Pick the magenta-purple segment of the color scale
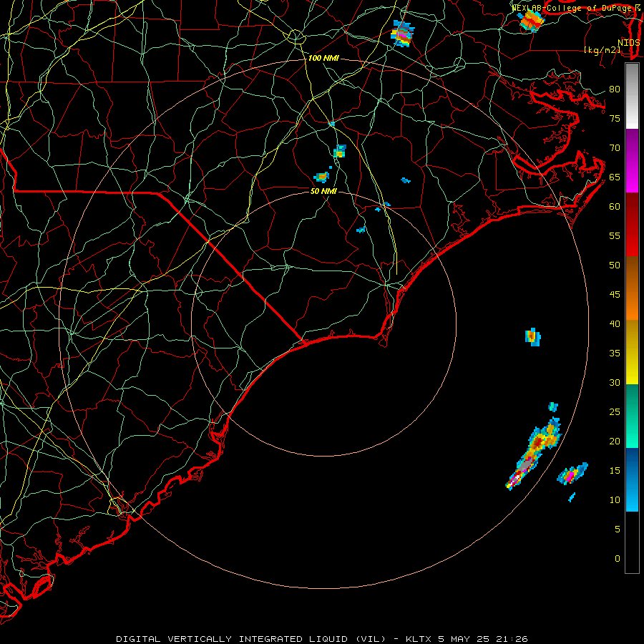 click(632, 160)
